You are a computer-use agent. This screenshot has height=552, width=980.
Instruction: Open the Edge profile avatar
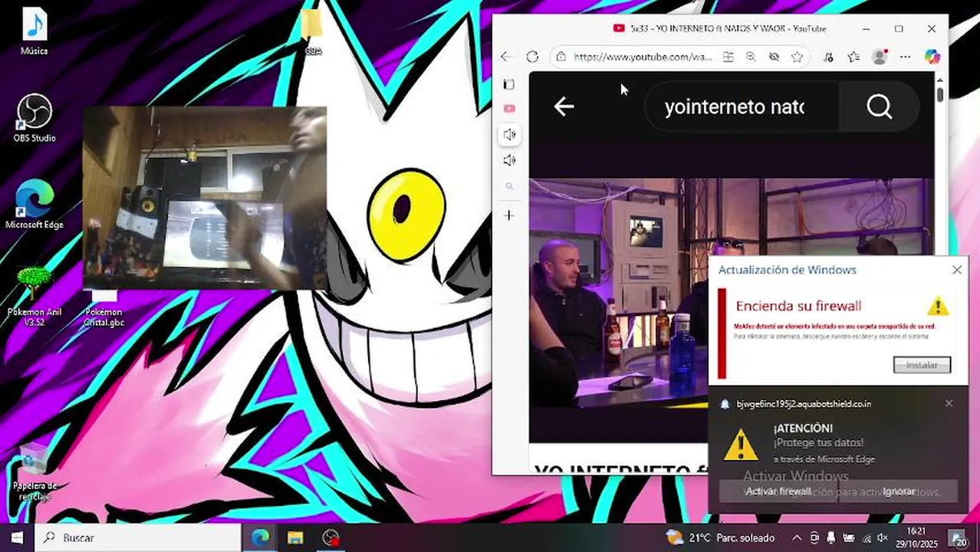point(880,57)
